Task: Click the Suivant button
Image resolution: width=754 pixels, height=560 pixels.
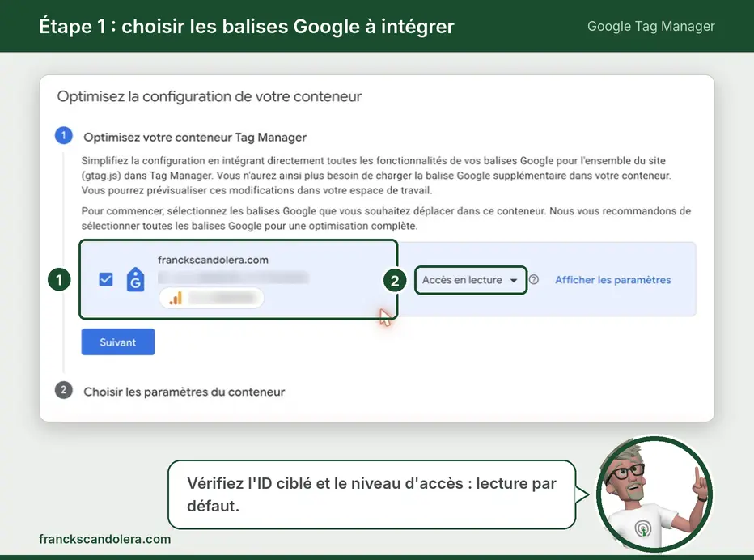Action: (118, 342)
